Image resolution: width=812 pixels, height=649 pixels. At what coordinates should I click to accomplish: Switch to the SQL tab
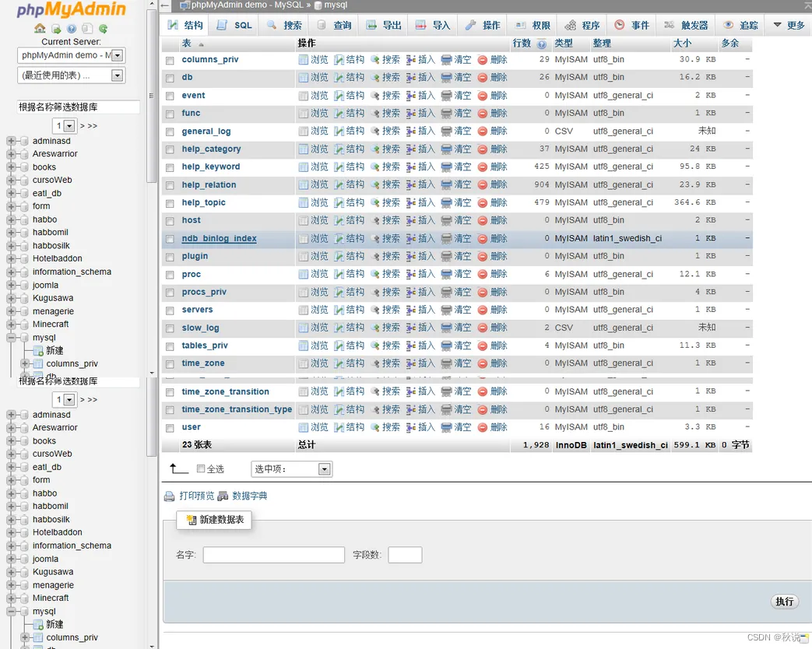coord(234,26)
